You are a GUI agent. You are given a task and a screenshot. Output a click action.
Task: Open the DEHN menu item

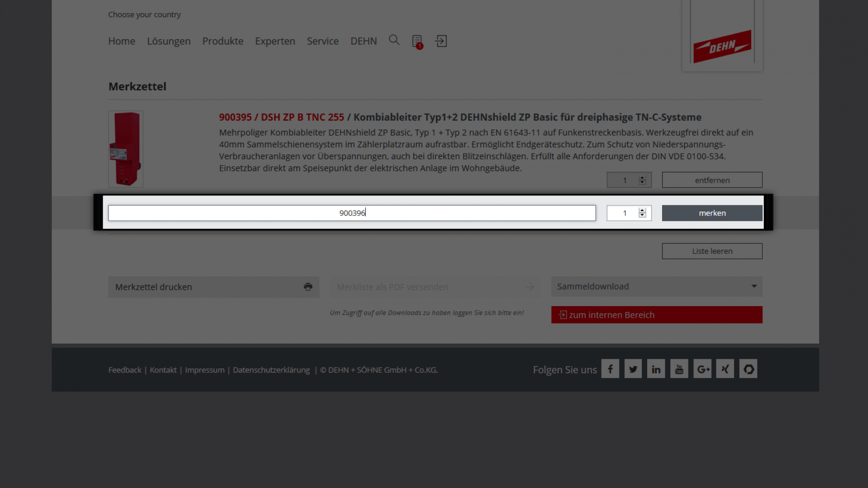[x=363, y=41]
